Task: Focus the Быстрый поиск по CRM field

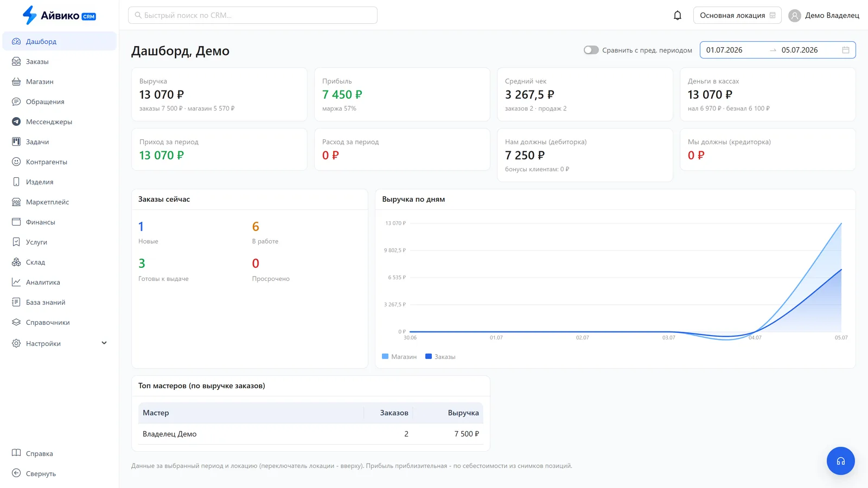Action: (253, 15)
